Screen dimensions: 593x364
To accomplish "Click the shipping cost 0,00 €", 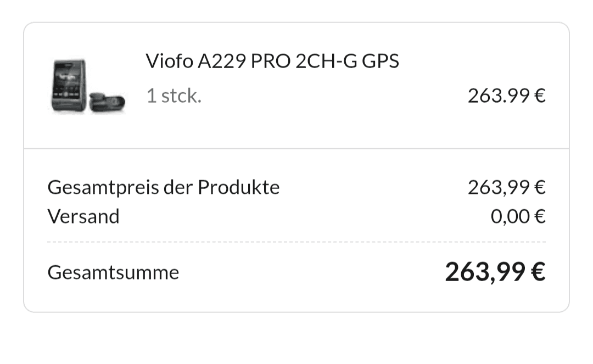I will [517, 216].
